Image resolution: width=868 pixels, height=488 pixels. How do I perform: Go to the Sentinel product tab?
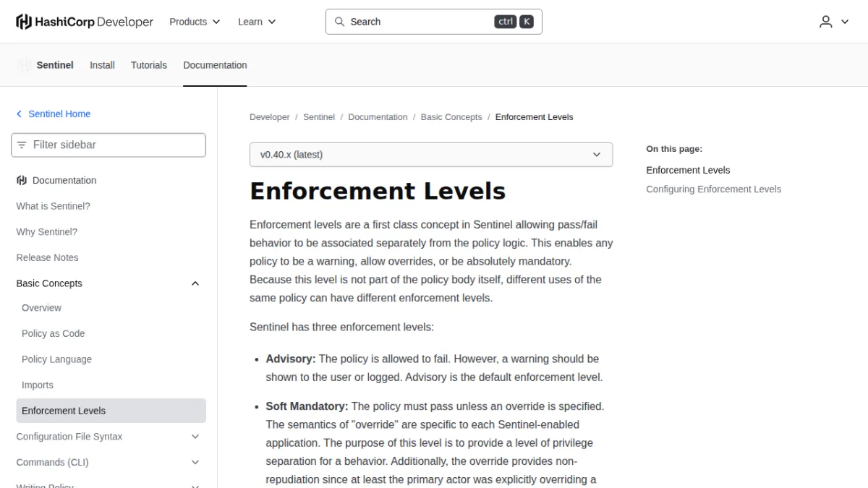tap(55, 65)
